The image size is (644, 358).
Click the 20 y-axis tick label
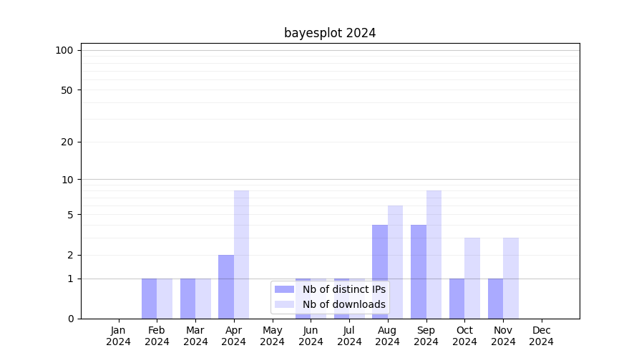[x=67, y=142]
